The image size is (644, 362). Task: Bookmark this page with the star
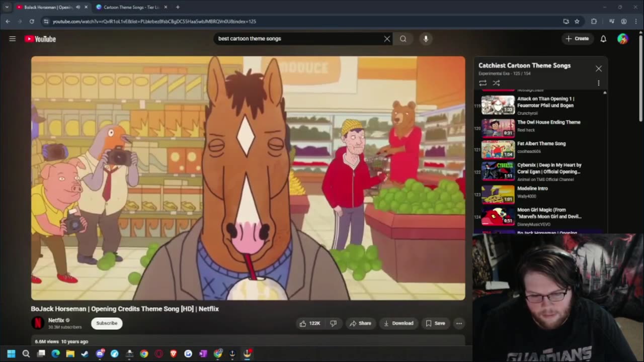point(577,21)
